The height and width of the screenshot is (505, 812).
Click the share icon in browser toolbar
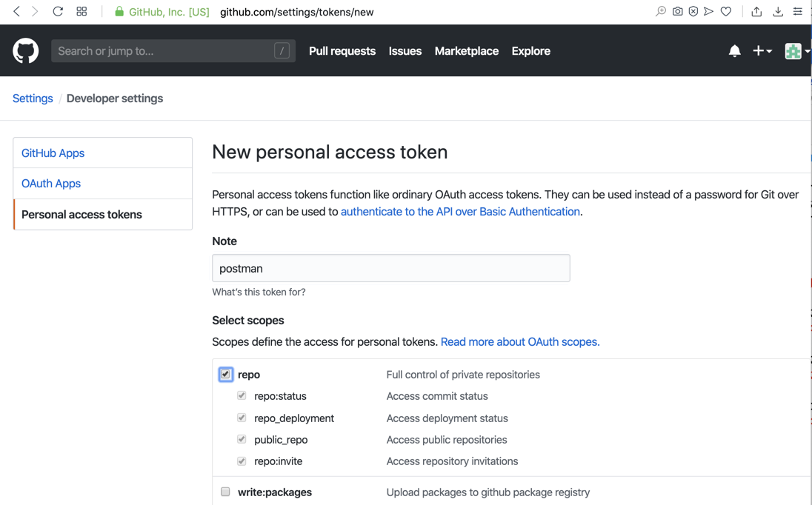coord(756,12)
